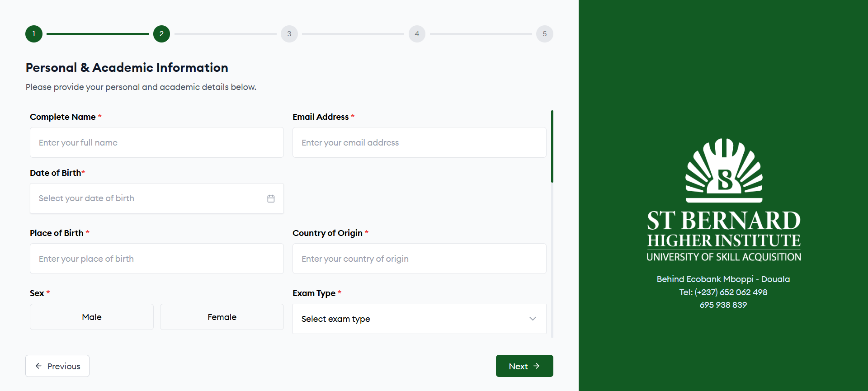
Task: Open the Select exam type dropdown
Action: 419,319
